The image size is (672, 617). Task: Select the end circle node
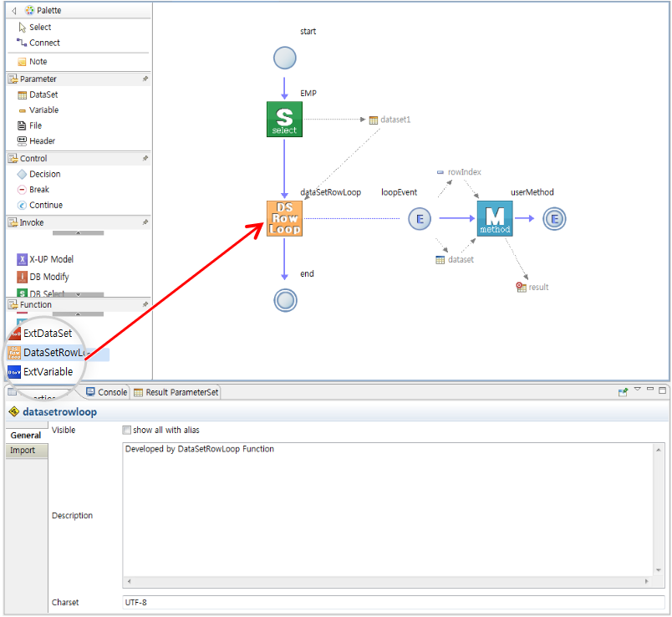coord(284,300)
